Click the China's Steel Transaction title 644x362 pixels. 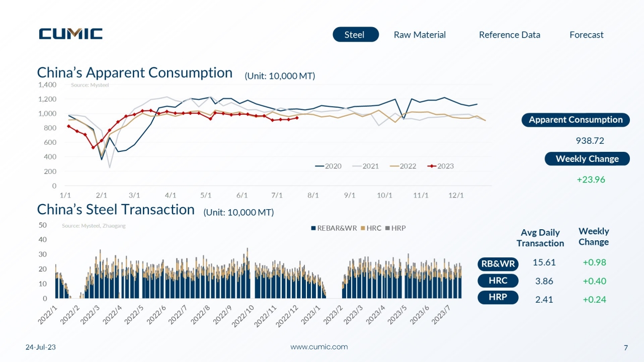(x=116, y=209)
